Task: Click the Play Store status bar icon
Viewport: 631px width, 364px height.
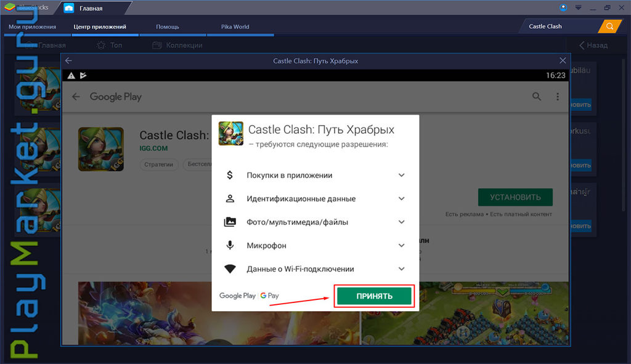Action: click(83, 75)
